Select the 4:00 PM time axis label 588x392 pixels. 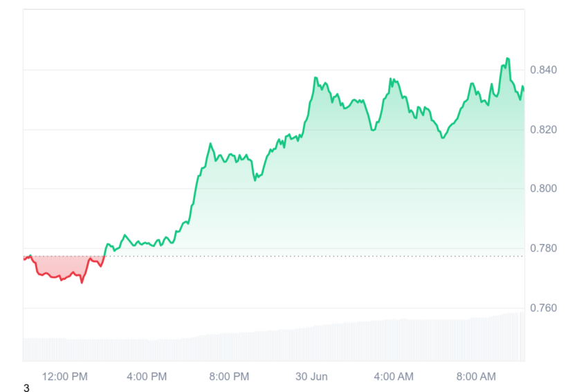[x=147, y=377]
